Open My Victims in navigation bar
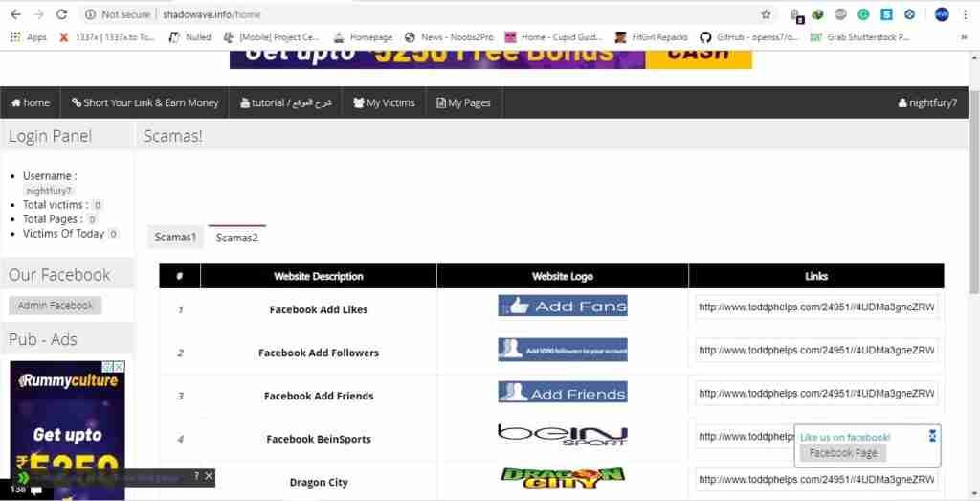The height and width of the screenshot is (501, 980). (384, 102)
